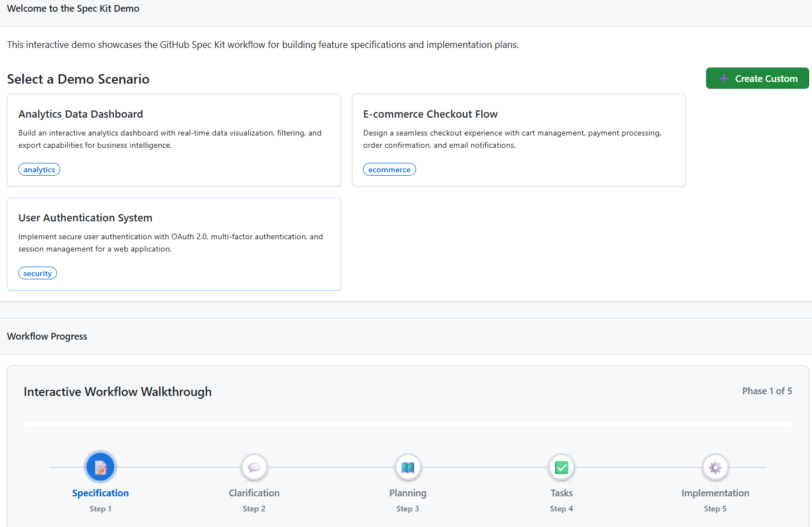Jump to the Clarification step label
Viewport: 812px width, 527px height.
(254, 492)
